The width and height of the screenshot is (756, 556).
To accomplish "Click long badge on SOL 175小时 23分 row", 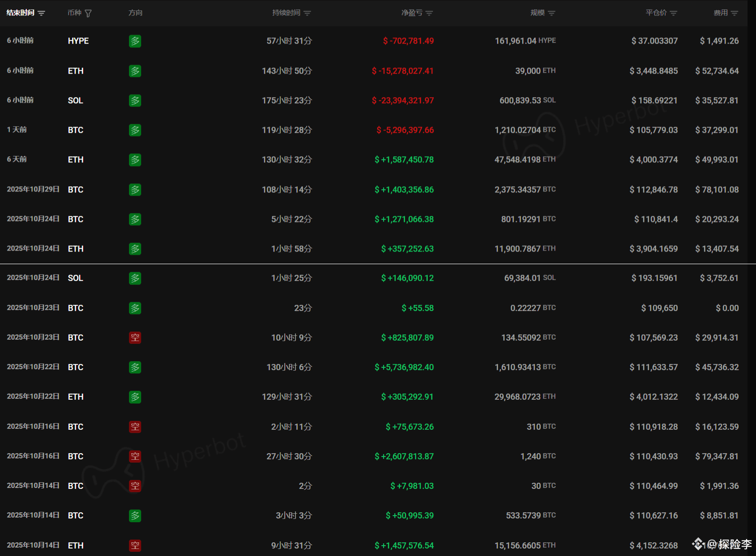I will pyautogui.click(x=135, y=100).
